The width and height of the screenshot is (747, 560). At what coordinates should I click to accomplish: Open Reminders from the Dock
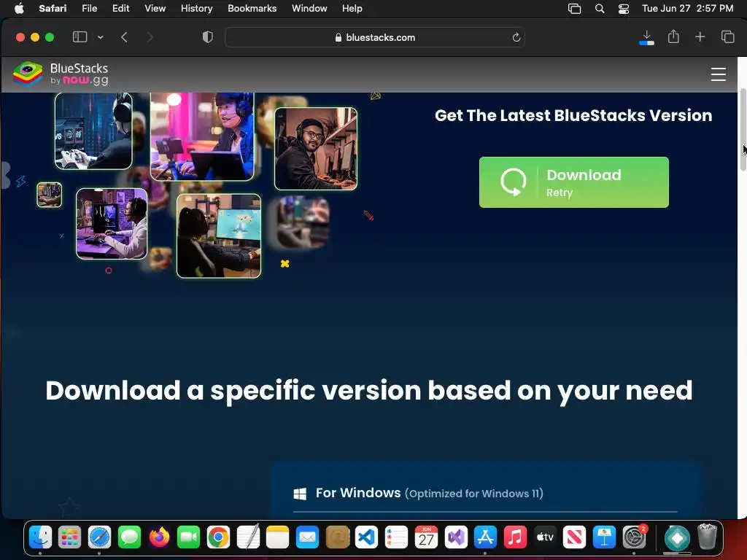(396, 537)
